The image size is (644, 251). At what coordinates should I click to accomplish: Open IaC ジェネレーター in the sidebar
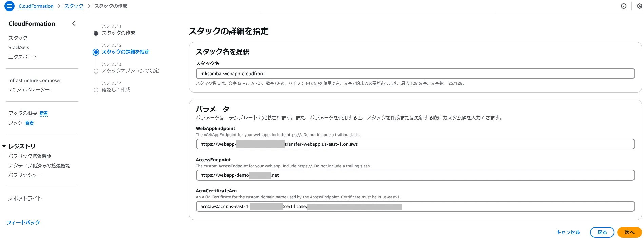tap(29, 89)
